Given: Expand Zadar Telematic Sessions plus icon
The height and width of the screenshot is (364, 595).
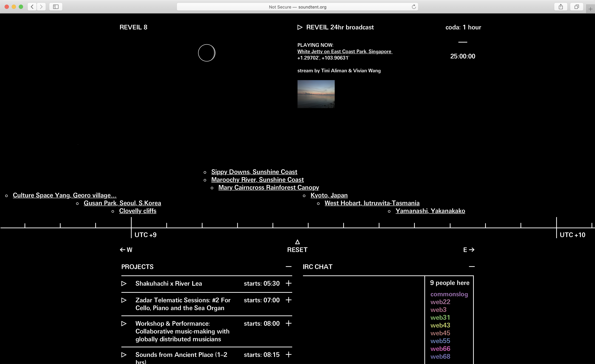Looking at the screenshot, I should (289, 300).
